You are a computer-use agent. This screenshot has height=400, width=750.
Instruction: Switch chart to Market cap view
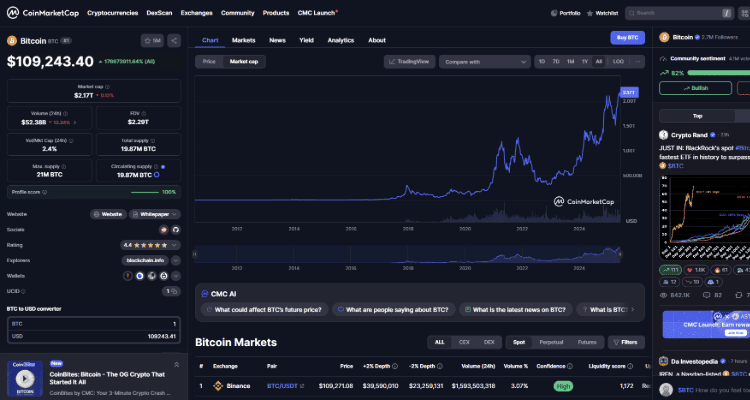coord(244,61)
